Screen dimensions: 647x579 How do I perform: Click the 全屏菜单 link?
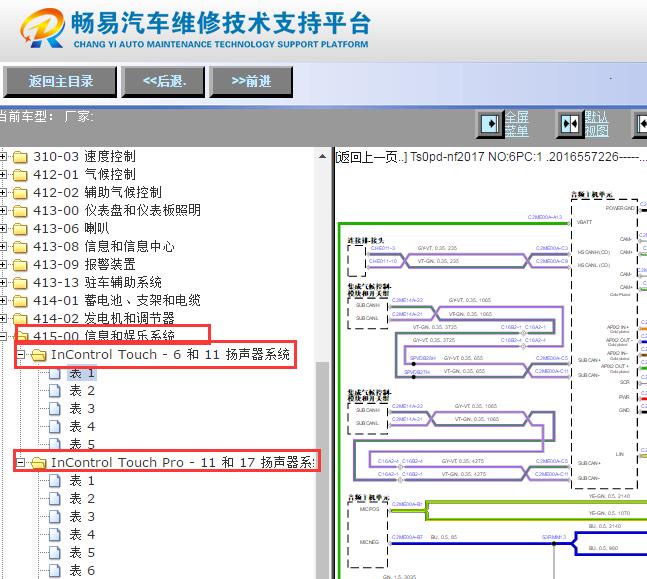(x=517, y=124)
